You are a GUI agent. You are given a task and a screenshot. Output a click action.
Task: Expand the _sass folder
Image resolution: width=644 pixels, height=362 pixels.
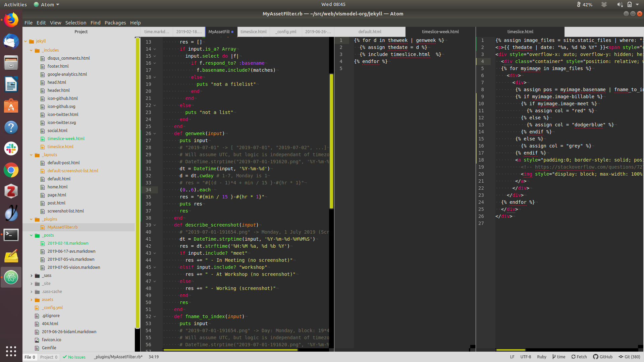click(31, 276)
